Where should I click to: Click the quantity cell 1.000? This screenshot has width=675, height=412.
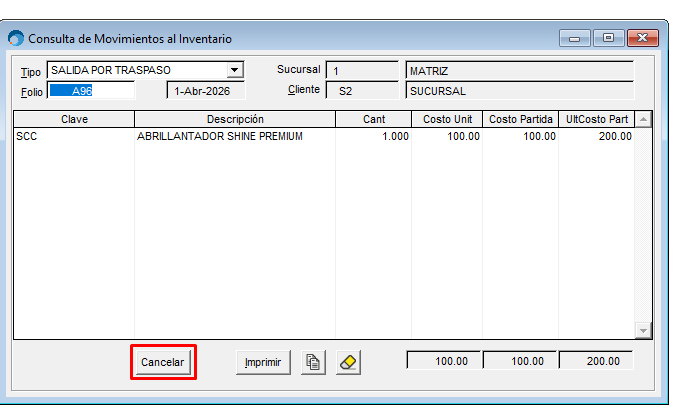pos(374,136)
